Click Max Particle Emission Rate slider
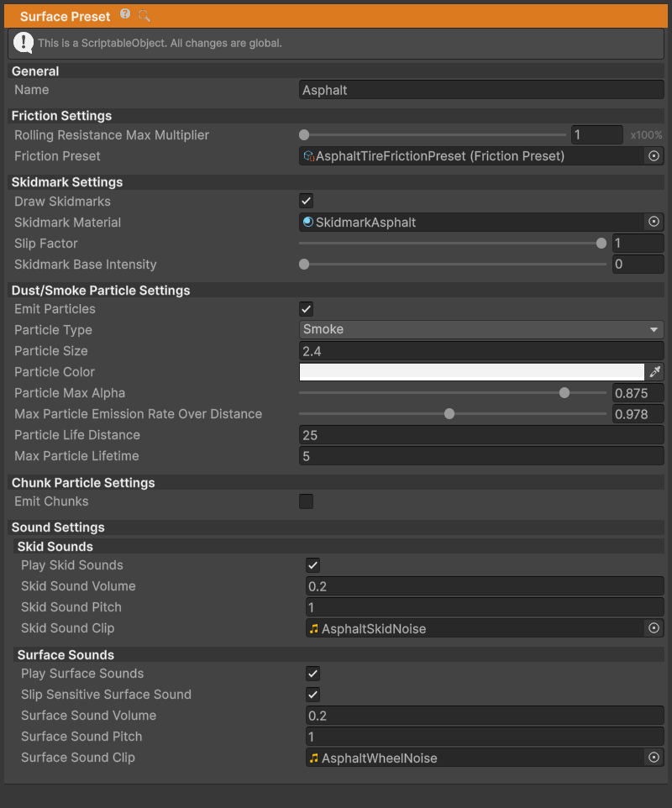 click(453, 414)
